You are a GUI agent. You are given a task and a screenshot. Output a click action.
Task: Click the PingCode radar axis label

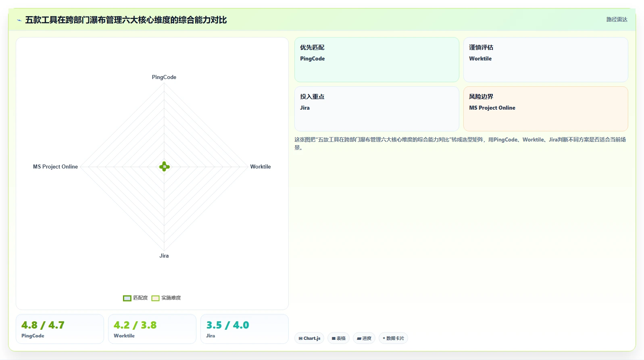coord(164,77)
